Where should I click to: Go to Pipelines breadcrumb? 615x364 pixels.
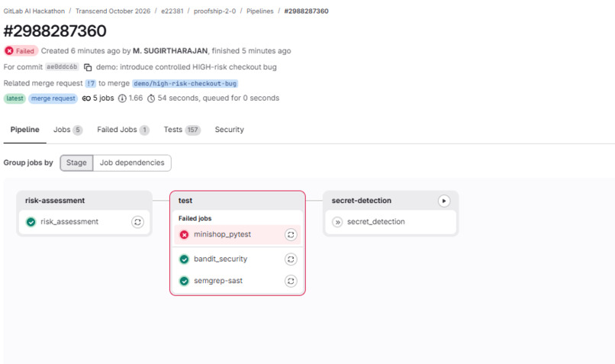click(259, 11)
